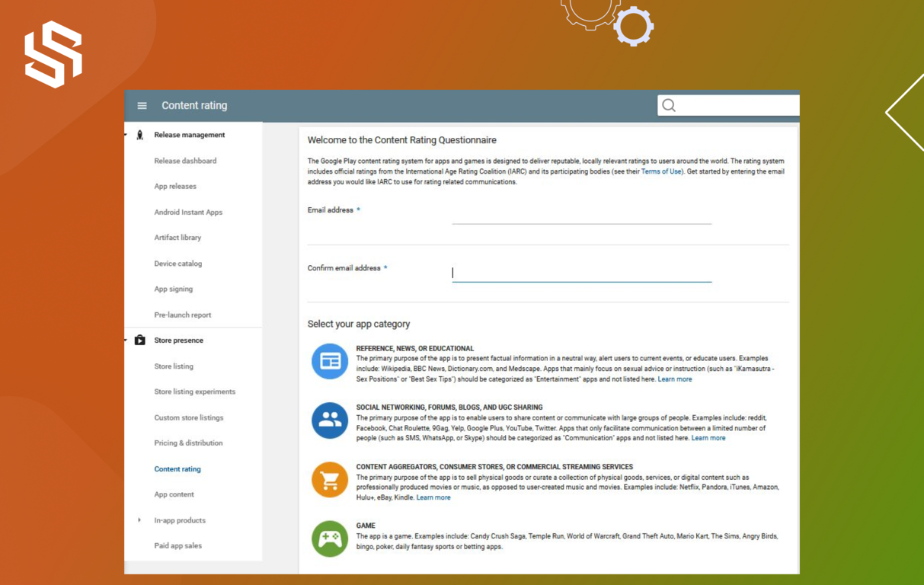Open Release dashboard page
This screenshot has width=924, height=585.
(x=185, y=161)
